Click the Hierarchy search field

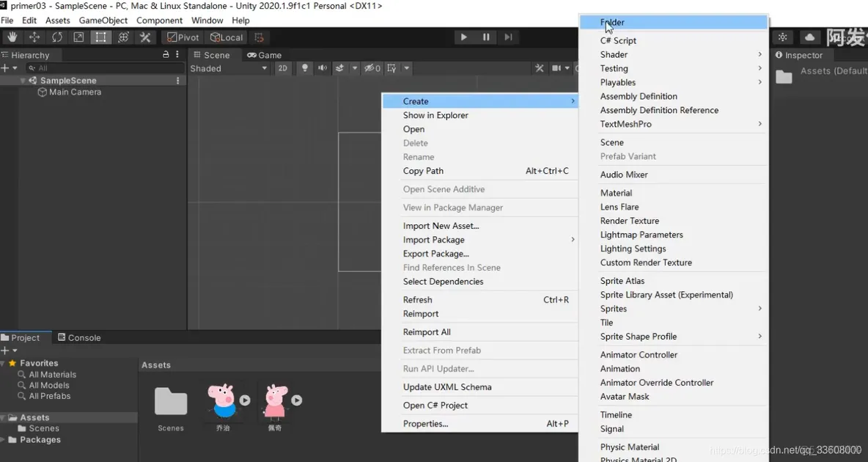[x=105, y=67]
